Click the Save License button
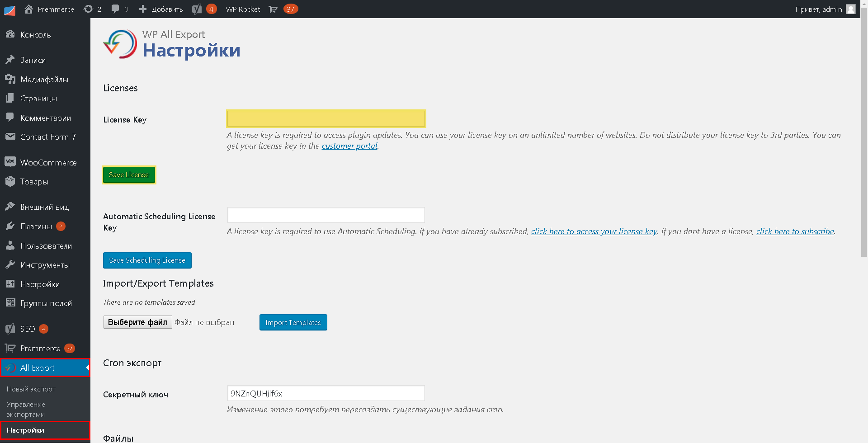 (129, 175)
